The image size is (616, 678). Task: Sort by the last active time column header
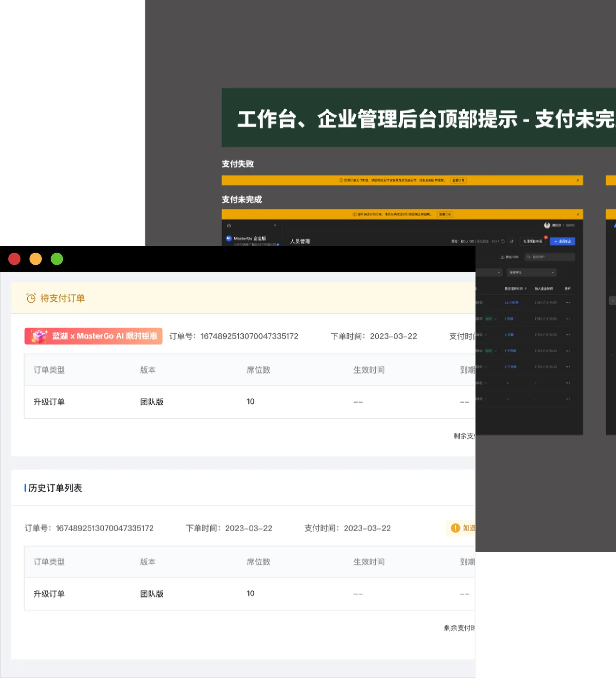pos(516,288)
